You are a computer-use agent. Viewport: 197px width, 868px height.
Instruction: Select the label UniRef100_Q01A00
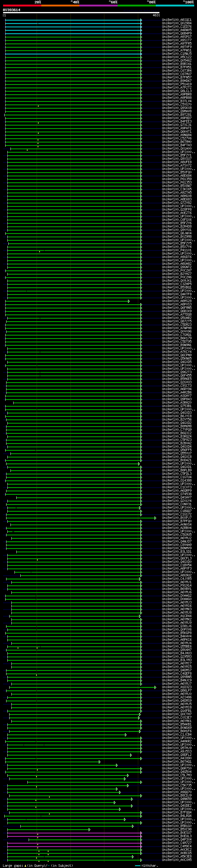pyautogui.click(x=176, y=149)
